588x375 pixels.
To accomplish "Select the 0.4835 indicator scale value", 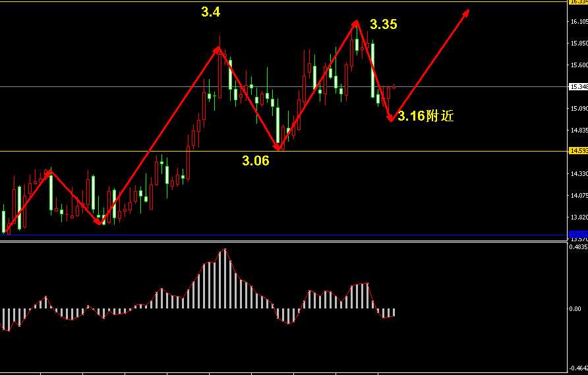I will click(x=579, y=247).
